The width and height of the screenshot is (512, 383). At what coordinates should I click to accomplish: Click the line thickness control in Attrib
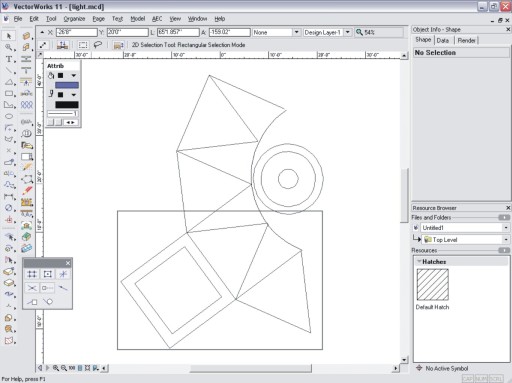[x=63, y=114]
